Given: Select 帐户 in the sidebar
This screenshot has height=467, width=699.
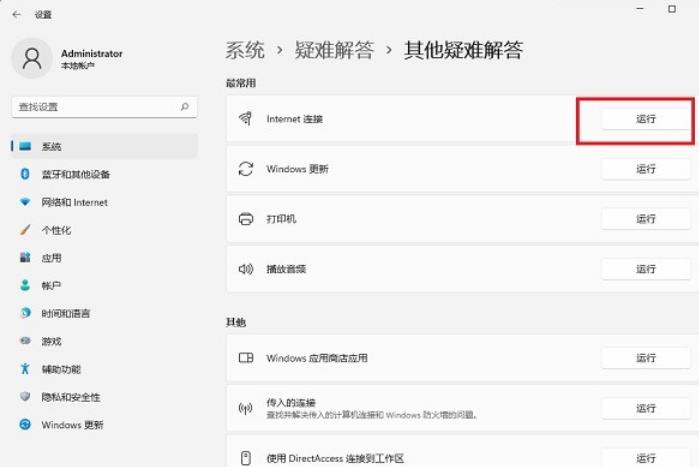Looking at the screenshot, I should click(x=104, y=285).
